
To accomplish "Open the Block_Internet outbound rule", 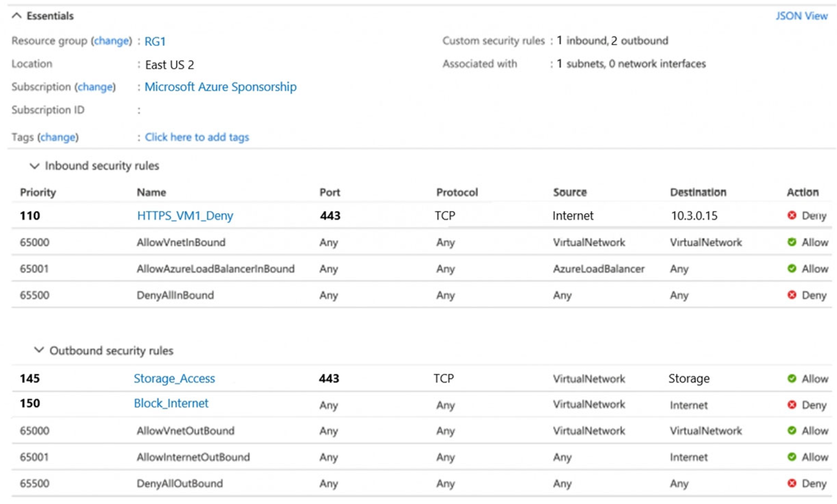I will pyautogui.click(x=171, y=403).
